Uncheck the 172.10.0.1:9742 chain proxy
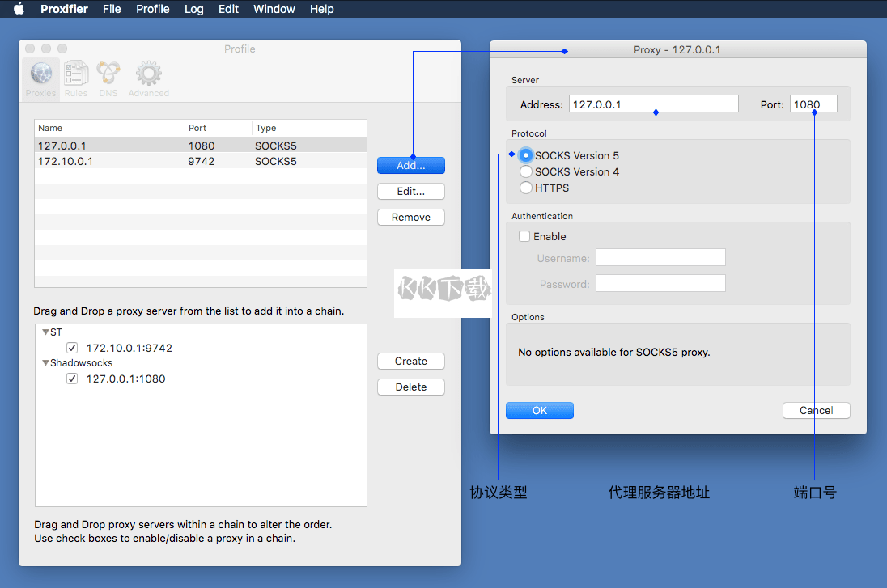 [x=73, y=348]
